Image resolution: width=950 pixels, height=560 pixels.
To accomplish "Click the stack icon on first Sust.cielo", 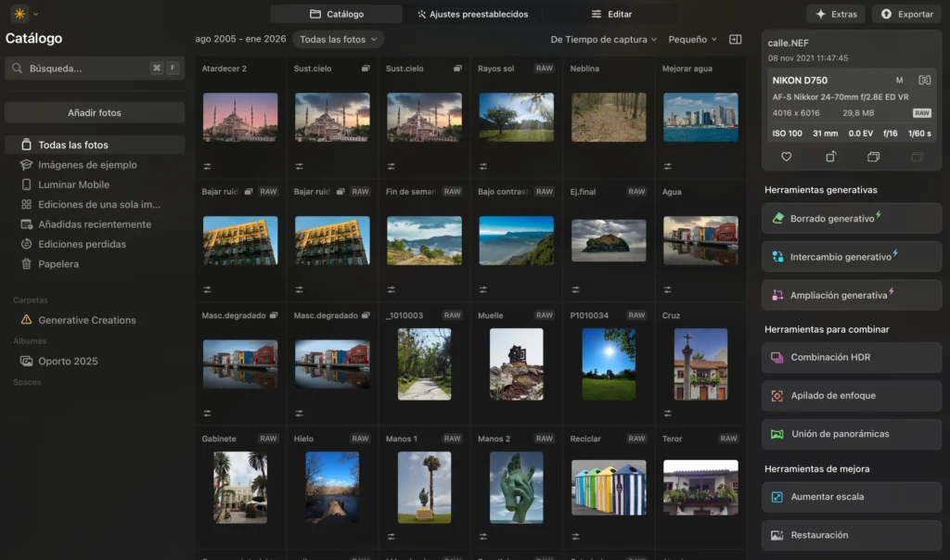I will (366, 69).
